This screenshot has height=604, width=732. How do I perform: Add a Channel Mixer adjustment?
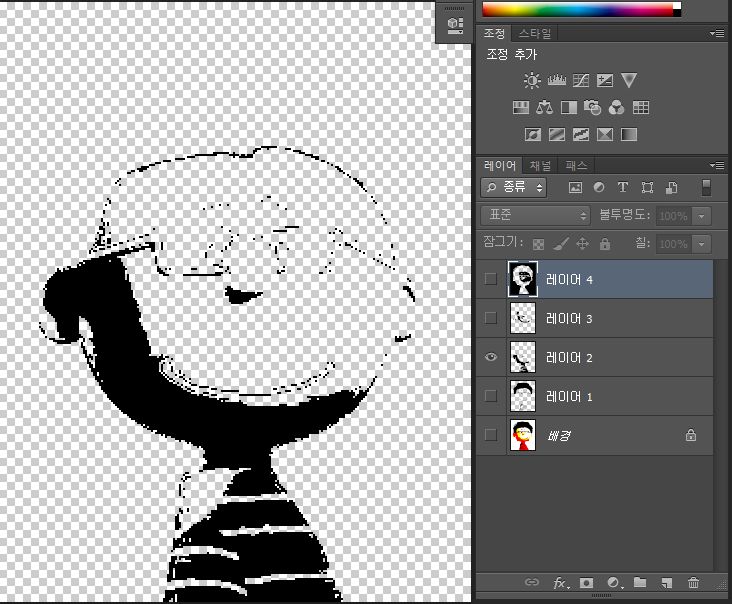617,108
